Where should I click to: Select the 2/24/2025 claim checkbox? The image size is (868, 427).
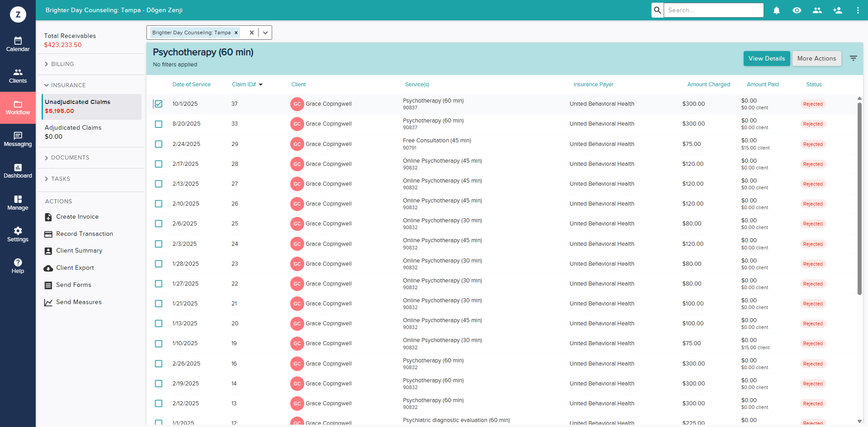(x=158, y=144)
